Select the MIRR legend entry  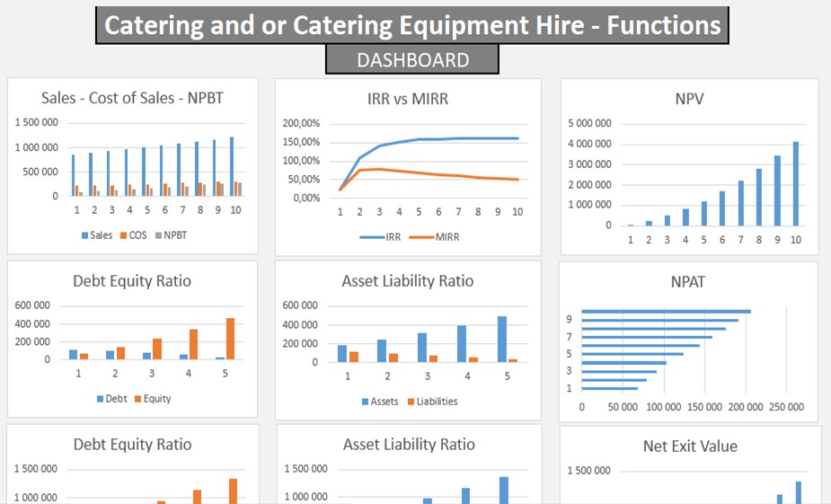[x=434, y=237]
